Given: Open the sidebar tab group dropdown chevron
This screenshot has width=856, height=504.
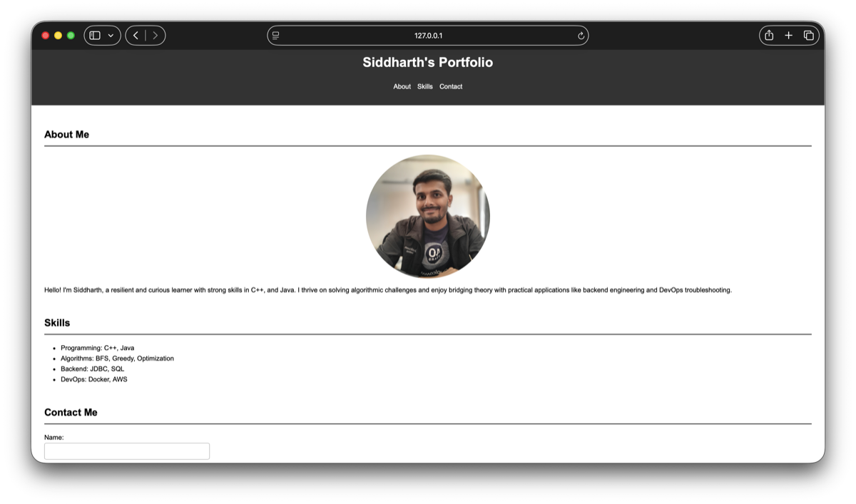Looking at the screenshot, I should (111, 36).
